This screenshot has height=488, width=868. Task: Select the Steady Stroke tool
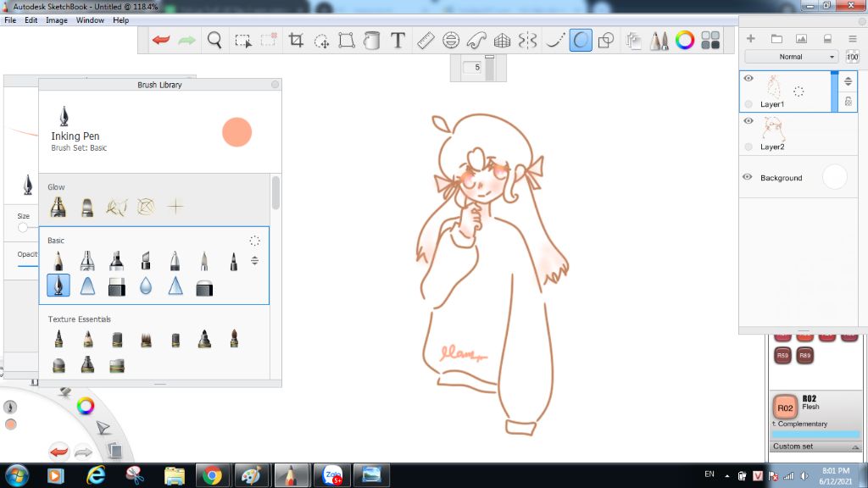point(554,41)
